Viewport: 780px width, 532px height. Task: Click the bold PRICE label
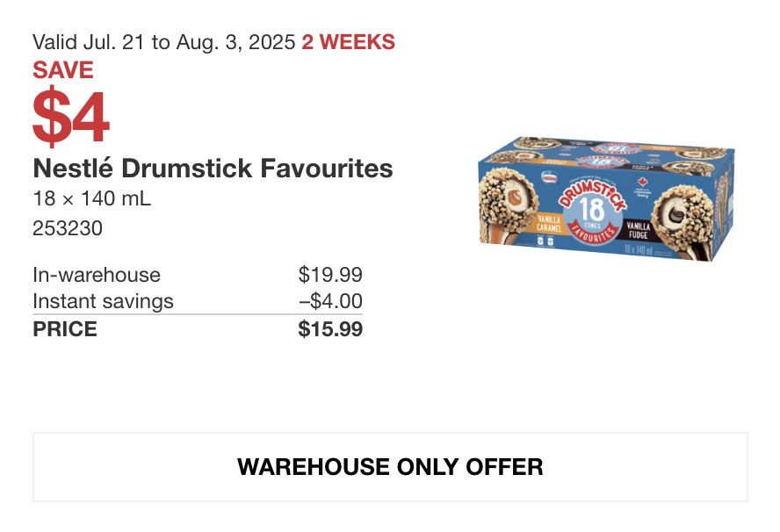tap(65, 329)
